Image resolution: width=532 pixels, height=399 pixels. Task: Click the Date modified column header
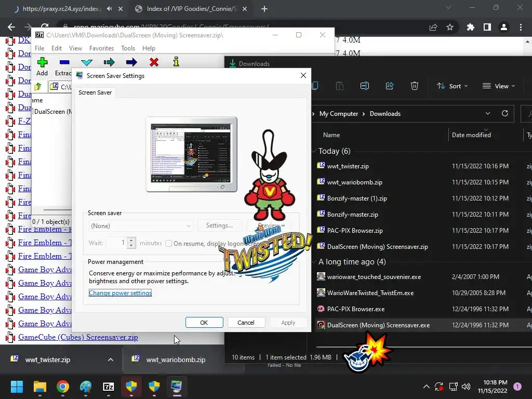[471, 135]
